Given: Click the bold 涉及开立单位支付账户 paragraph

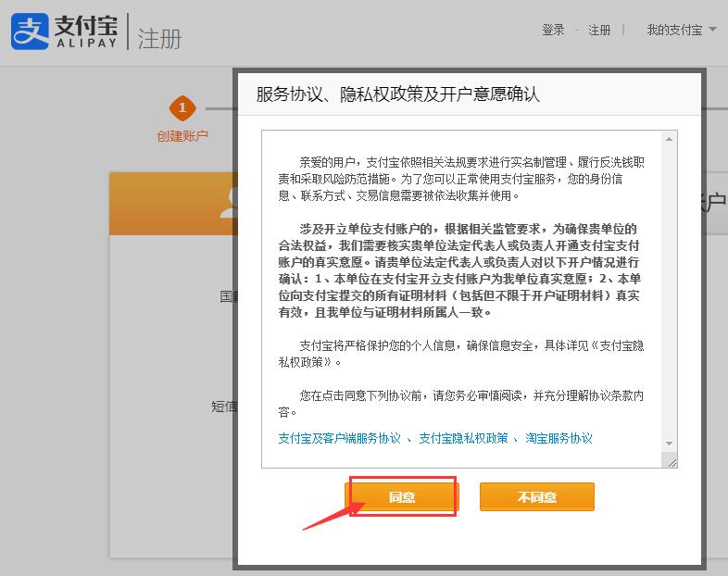Looking at the screenshot, I should [458, 270].
